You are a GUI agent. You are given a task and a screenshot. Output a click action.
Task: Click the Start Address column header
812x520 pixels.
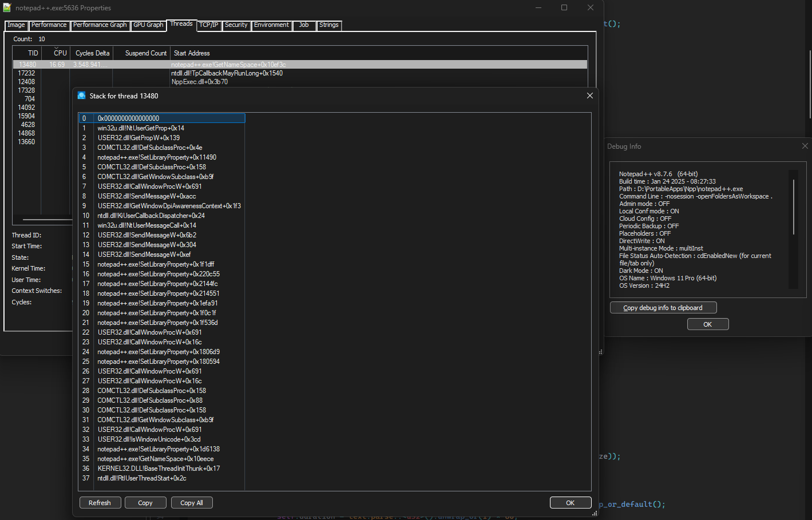[379, 53]
